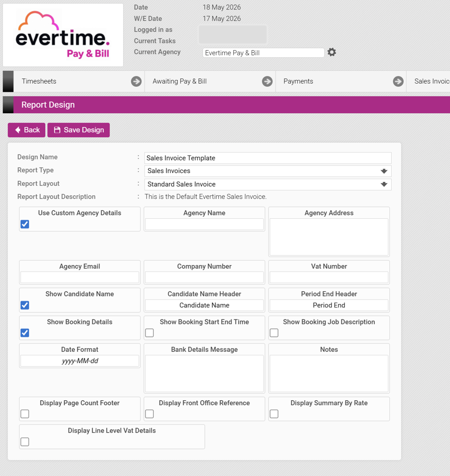Click the Agency Name text field

pyautogui.click(x=204, y=224)
